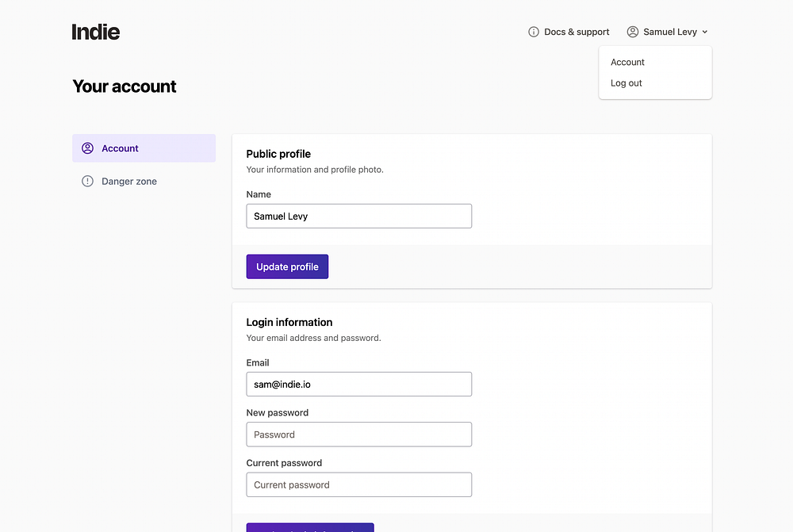793x532 pixels.
Task: Click the Email field label text
Action: click(x=258, y=362)
